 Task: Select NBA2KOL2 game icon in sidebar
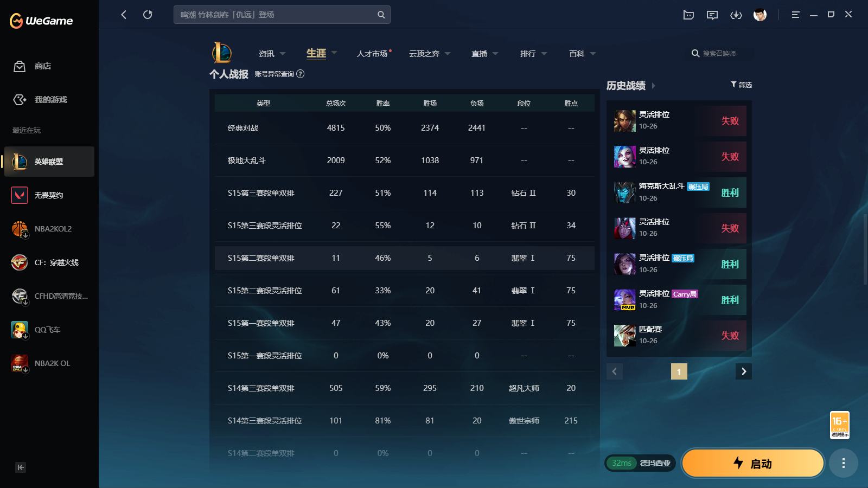(x=20, y=229)
